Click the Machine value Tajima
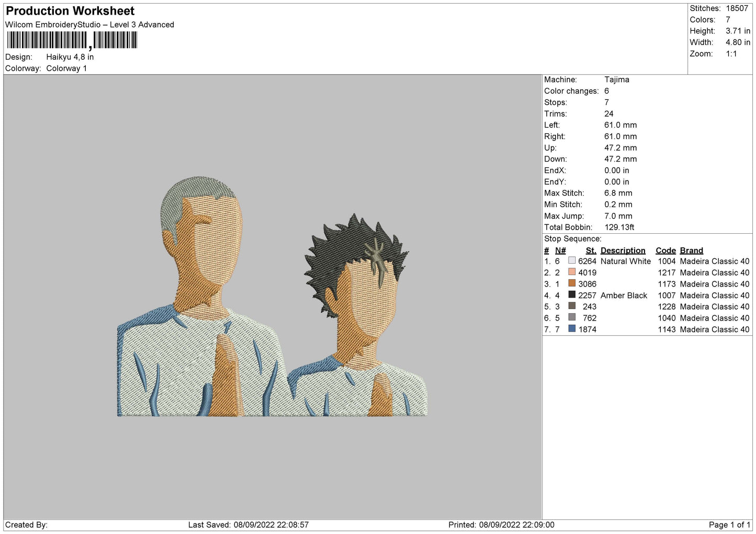The height and width of the screenshot is (534, 756). pyautogui.click(x=617, y=79)
